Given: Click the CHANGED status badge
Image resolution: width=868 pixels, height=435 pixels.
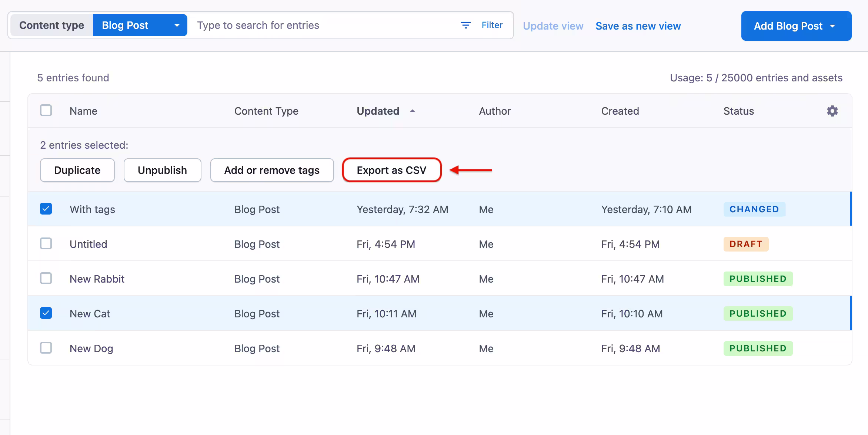Looking at the screenshot, I should click(x=754, y=209).
